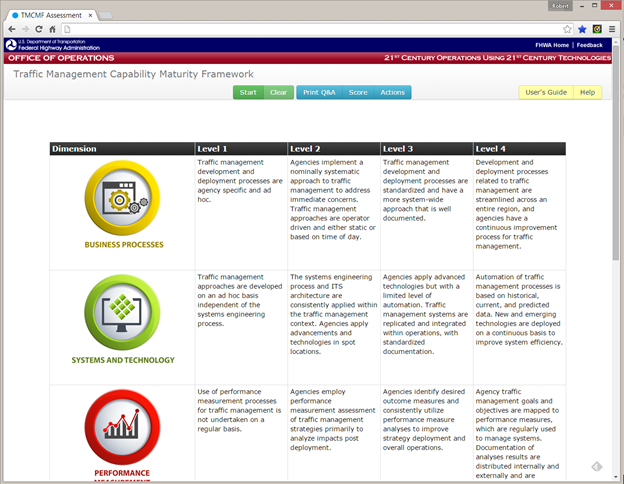Click the scrollbar up arrow

(616, 41)
